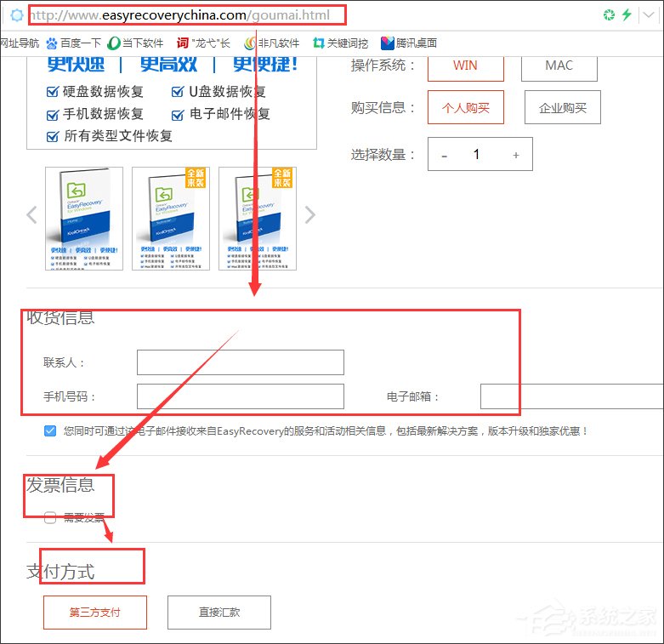Image resolution: width=664 pixels, height=644 pixels.
Task: Click the U盘数据恢复 feature checkmark
Action: pyautogui.click(x=178, y=91)
